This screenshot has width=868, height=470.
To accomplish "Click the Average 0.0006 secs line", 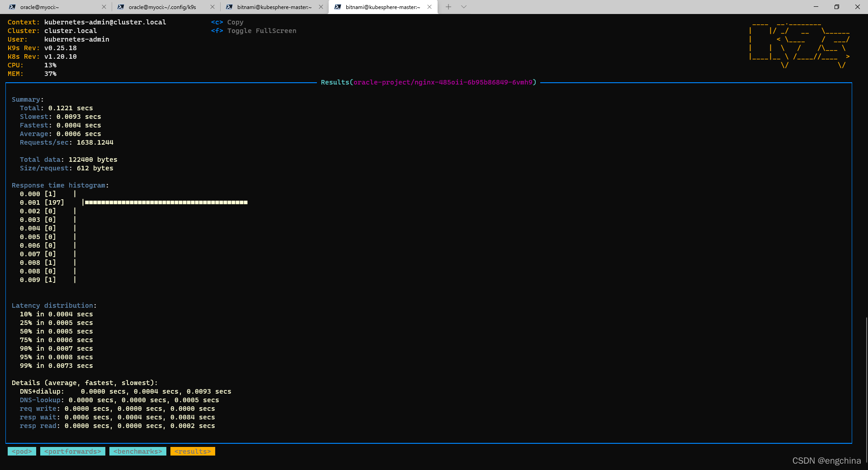I will [x=61, y=134].
